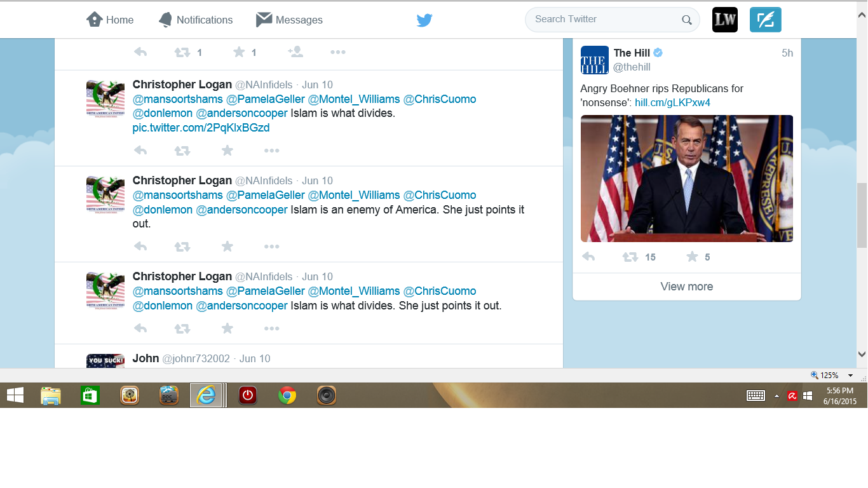Screen dimensions: 868x488
Task: Retweet the 'enemy of America' tweet
Action: [182, 247]
